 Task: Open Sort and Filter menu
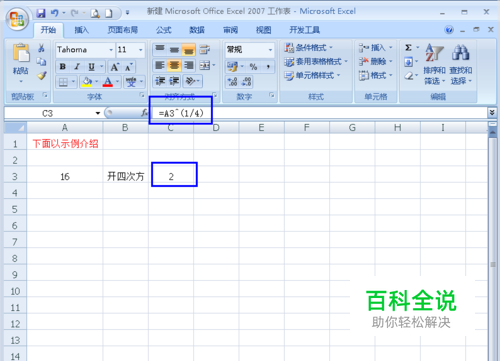(434, 64)
